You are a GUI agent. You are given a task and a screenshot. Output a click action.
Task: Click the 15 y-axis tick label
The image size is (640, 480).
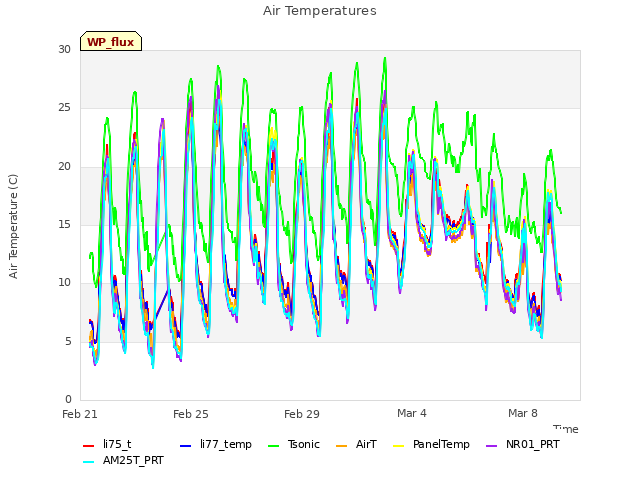click(64, 224)
